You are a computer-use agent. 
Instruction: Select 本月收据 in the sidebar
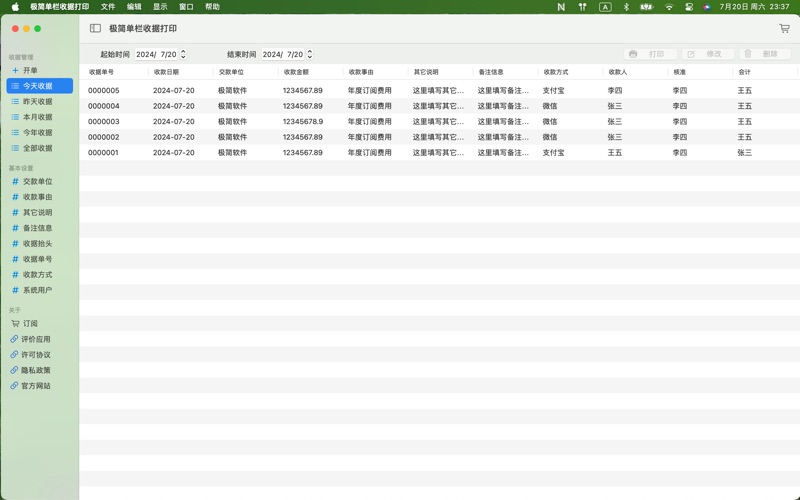point(38,117)
